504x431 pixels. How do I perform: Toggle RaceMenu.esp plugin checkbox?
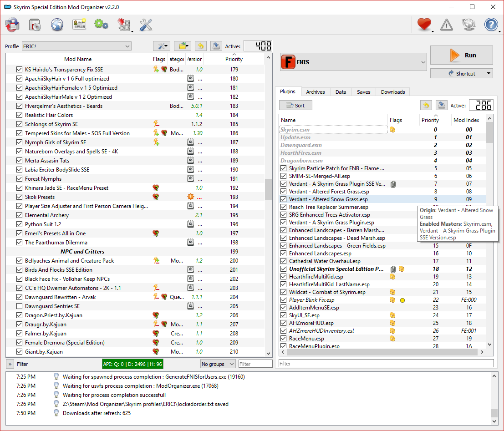284,339
